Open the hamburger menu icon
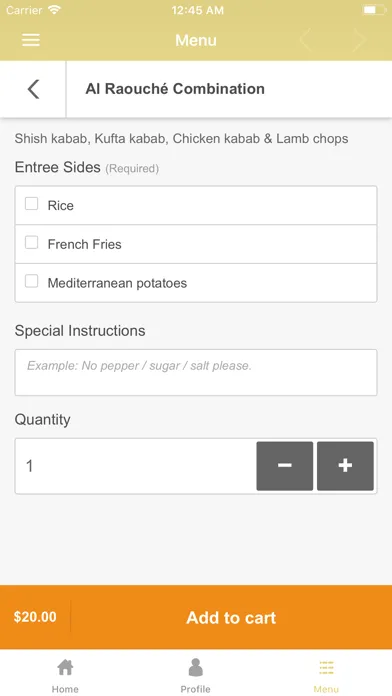 [x=31, y=40]
